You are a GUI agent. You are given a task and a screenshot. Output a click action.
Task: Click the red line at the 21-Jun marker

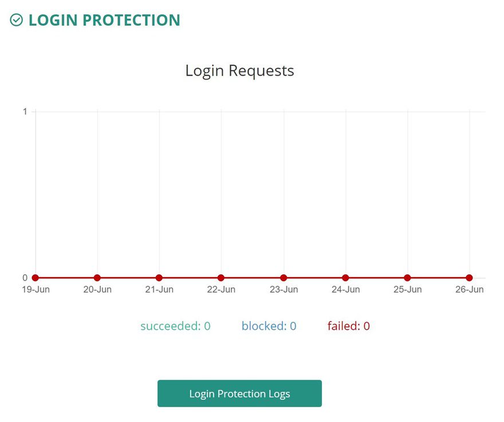tap(159, 277)
